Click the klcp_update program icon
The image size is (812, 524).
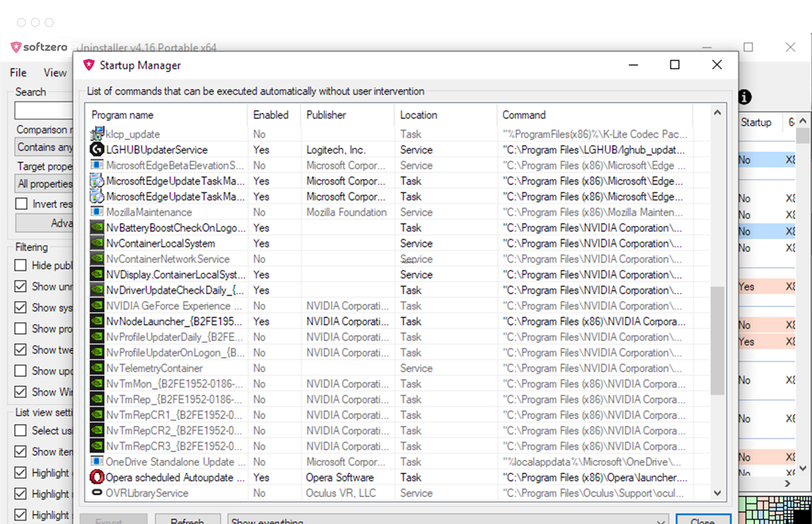pyautogui.click(x=97, y=134)
